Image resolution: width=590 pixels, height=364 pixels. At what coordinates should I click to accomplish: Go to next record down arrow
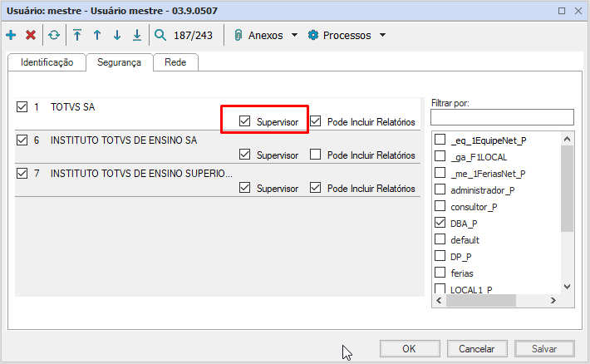pyautogui.click(x=117, y=35)
